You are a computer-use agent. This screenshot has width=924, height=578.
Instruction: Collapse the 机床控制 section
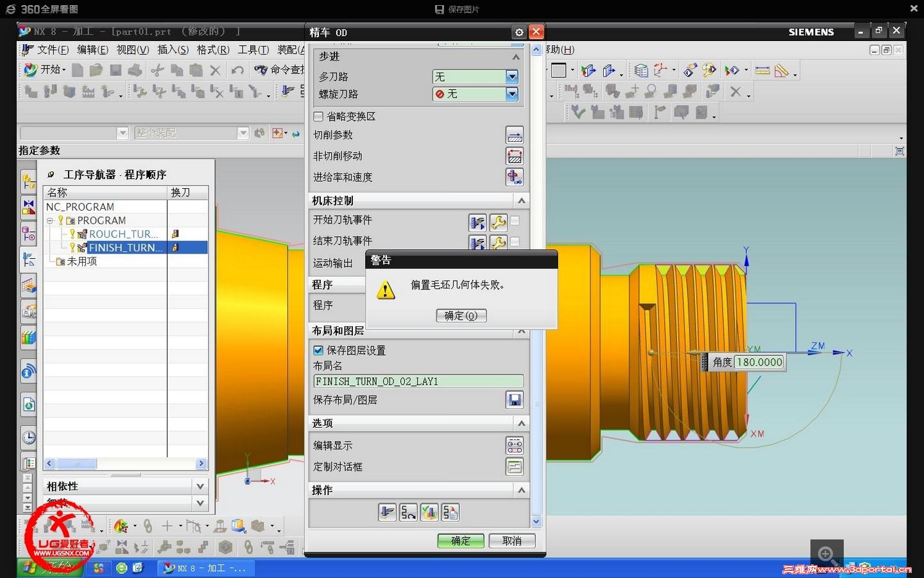[x=522, y=201]
